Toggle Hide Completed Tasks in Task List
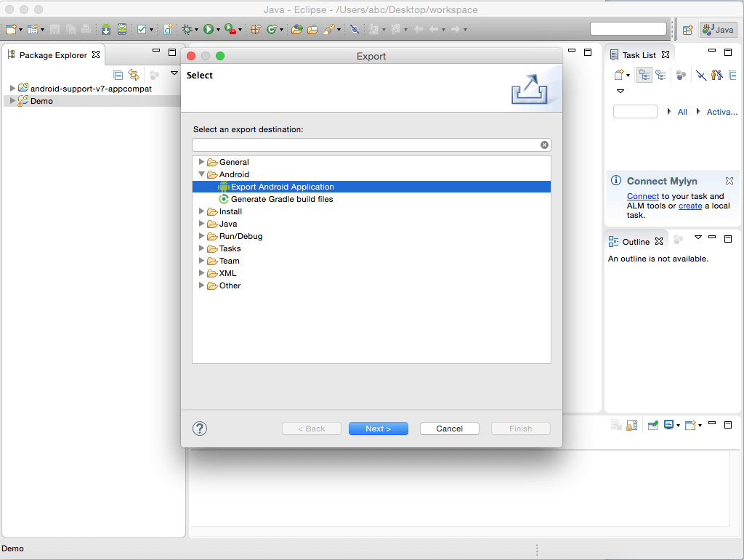This screenshot has height=560, width=744. click(701, 75)
